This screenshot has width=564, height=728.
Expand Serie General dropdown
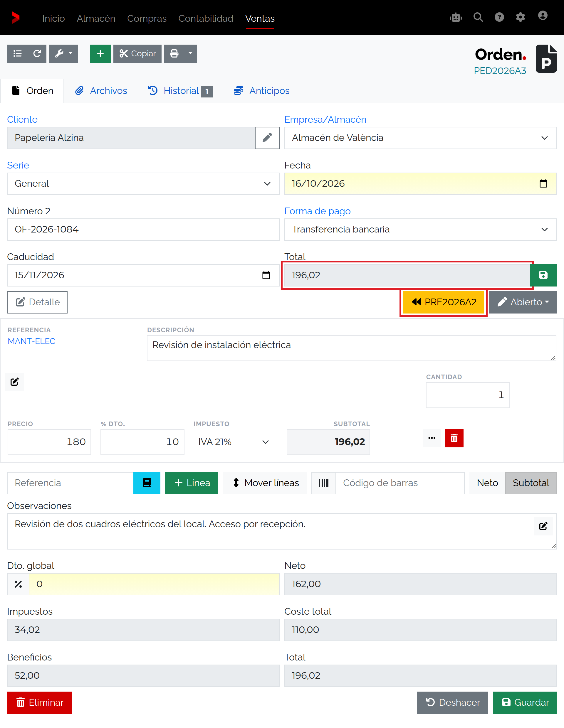pos(143,184)
